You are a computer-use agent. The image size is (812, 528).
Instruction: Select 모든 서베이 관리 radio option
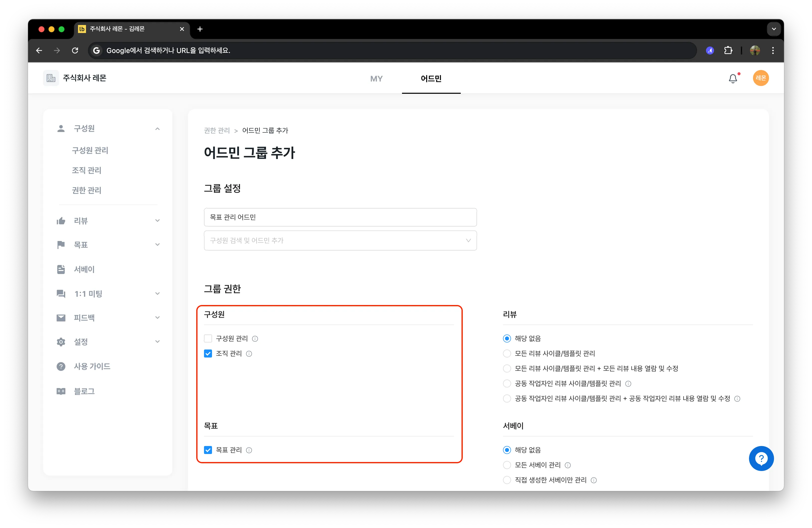507,465
